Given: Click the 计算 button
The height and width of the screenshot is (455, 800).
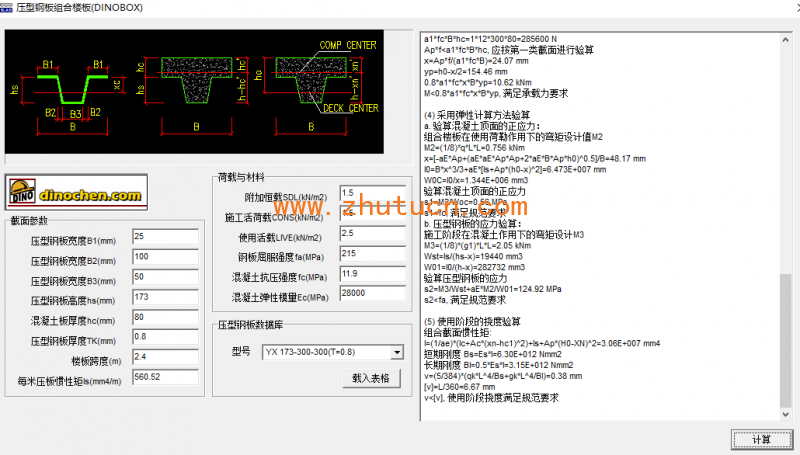Looking at the screenshot, I should pos(761,439).
